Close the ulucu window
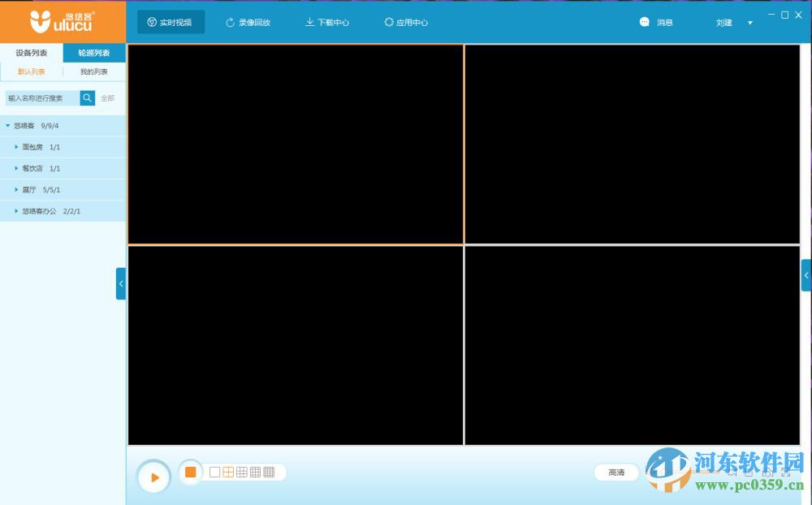This screenshot has width=812, height=505. coord(798,15)
